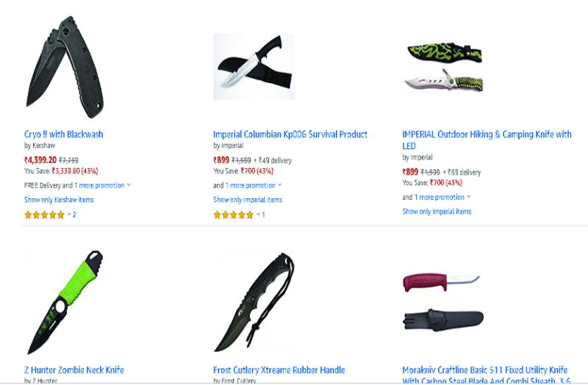588x385 pixels.
Task: Click 'Show only Kershaw items' link
Action: tap(59, 199)
